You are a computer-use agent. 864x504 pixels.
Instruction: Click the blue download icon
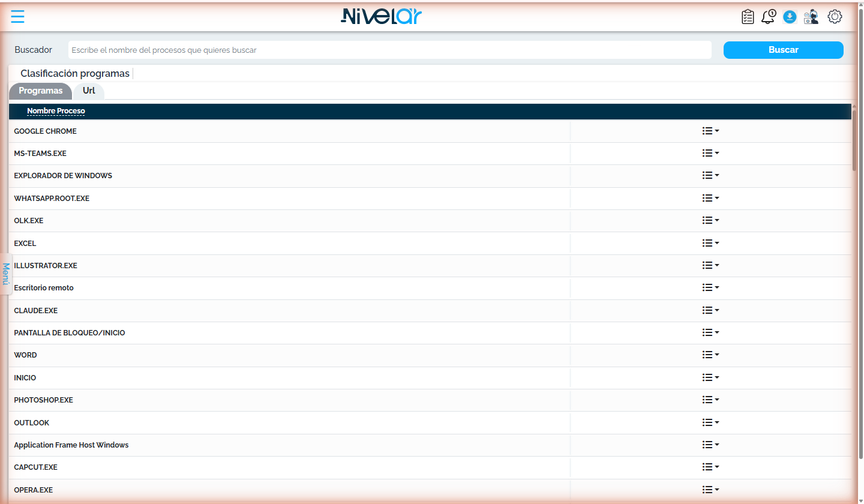pos(790,17)
